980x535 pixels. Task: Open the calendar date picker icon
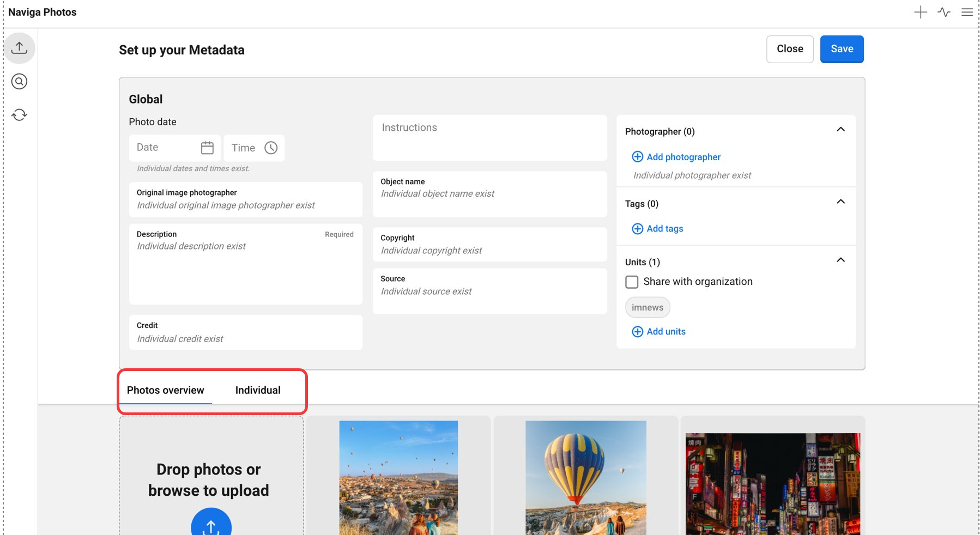coord(207,148)
